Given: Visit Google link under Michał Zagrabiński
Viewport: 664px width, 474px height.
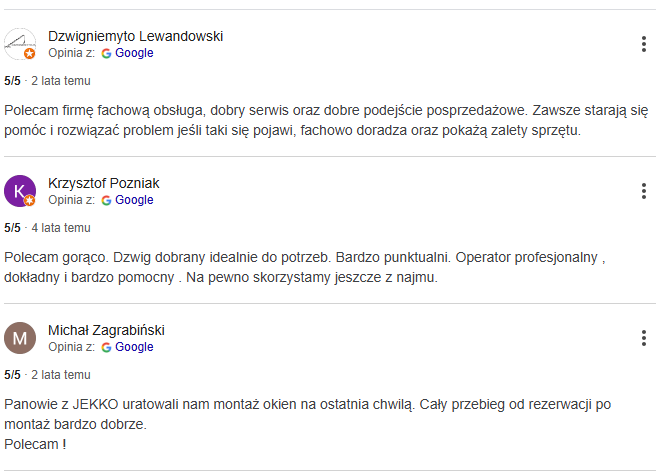Looking at the screenshot, I should coord(134,347).
